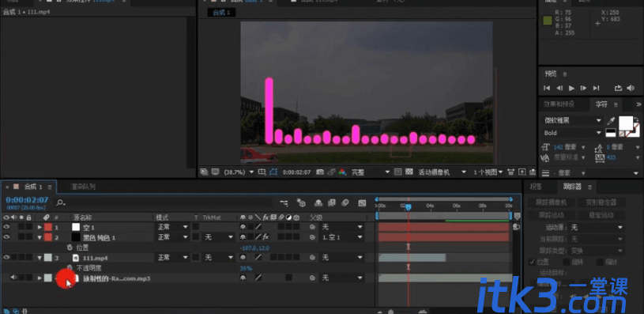
Task: Switch to 渲染队列 render queue tab
Action: pos(83,187)
